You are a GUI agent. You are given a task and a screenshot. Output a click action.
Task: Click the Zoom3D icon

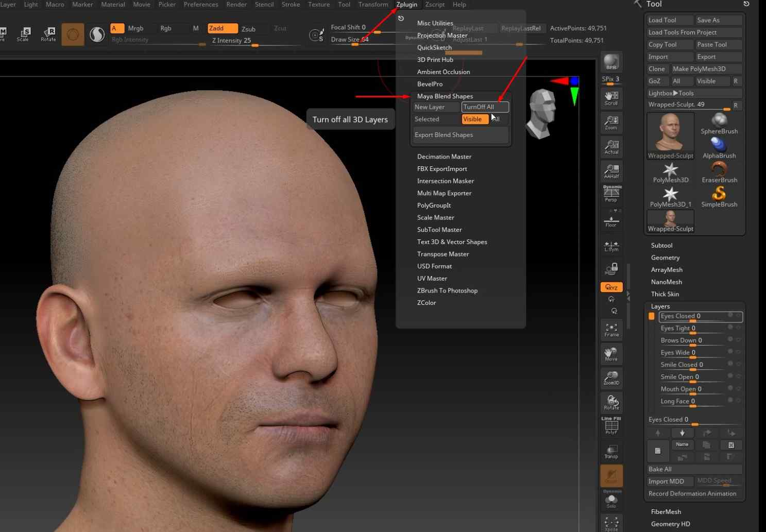[x=611, y=378]
